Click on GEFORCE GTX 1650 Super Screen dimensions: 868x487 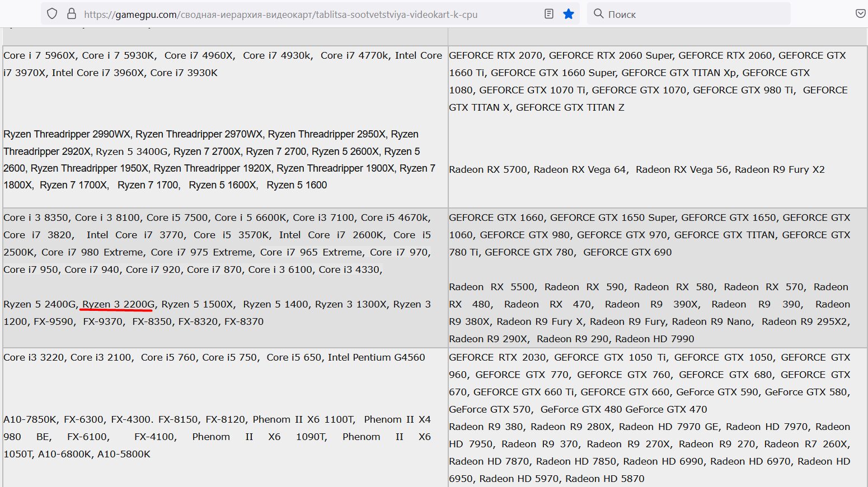(x=613, y=218)
